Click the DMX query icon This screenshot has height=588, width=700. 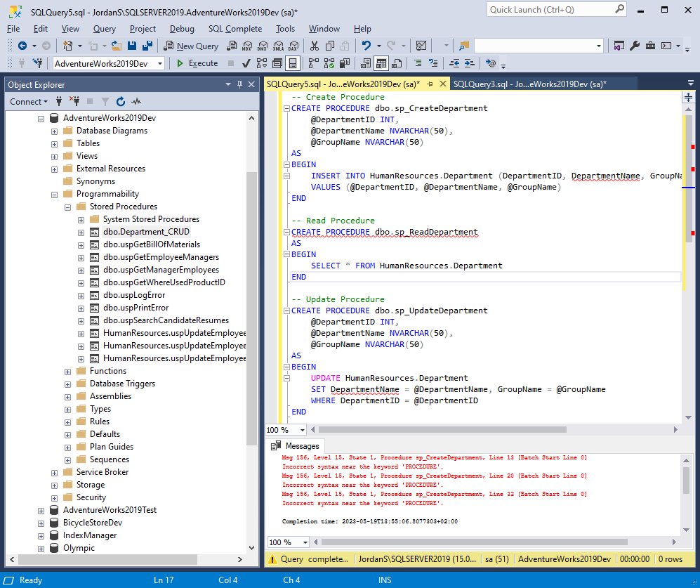263,46
